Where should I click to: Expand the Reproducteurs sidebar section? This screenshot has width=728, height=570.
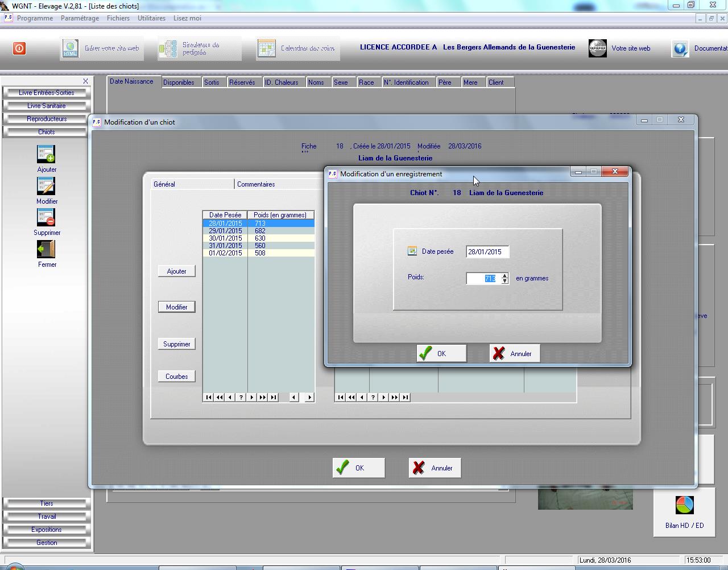pyautogui.click(x=47, y=119)
